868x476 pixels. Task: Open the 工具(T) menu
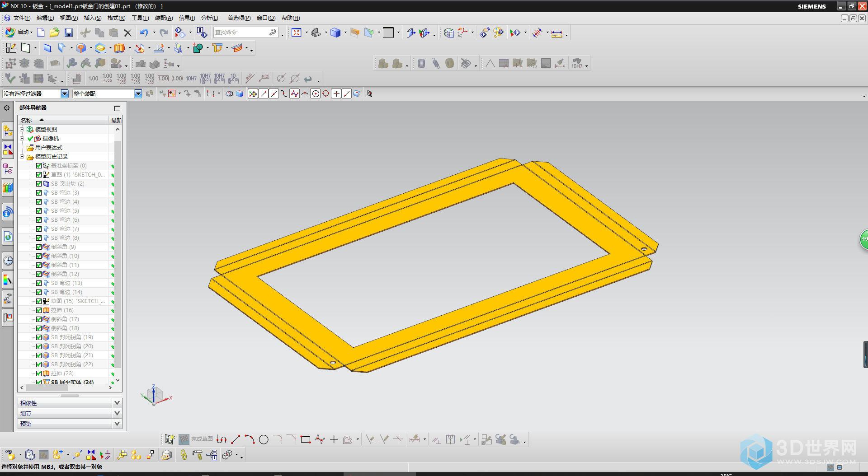(x=140, y=18)
